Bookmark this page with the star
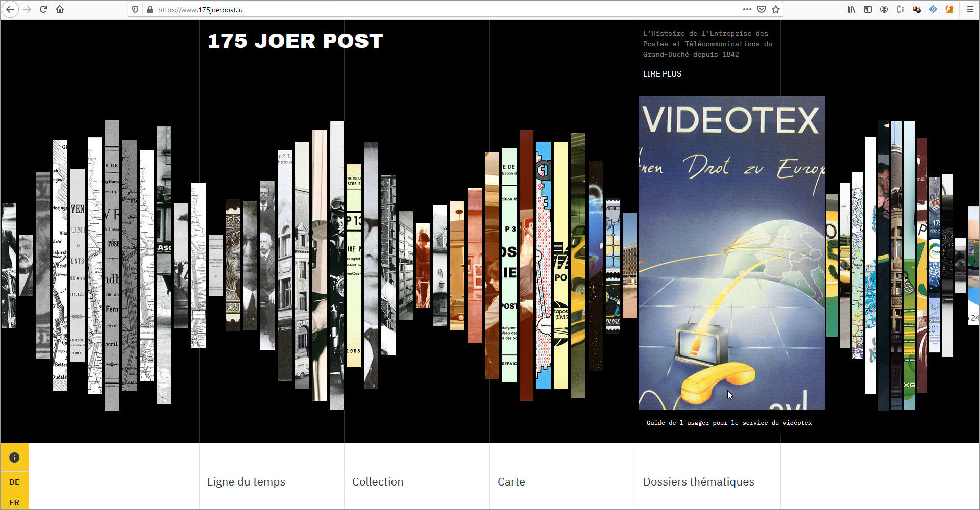Screen dimensions: 980x510 coord(776,9)
